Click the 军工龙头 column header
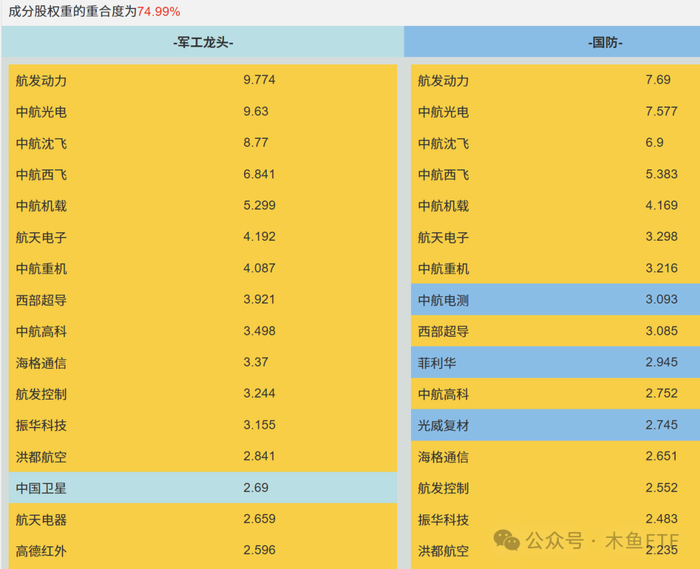 pos(203,42)
